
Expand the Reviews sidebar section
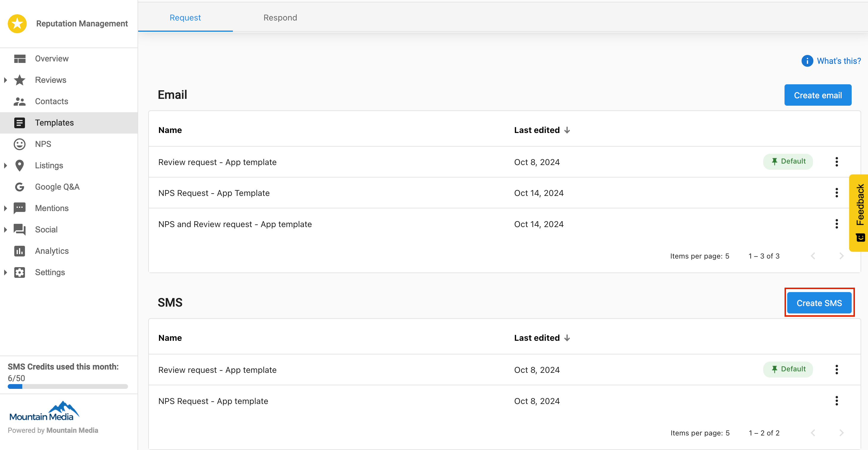[x=5, y=80]
